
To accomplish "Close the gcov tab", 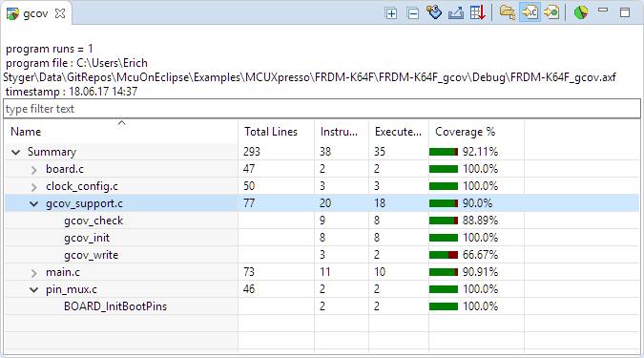I will pos(60,13).
